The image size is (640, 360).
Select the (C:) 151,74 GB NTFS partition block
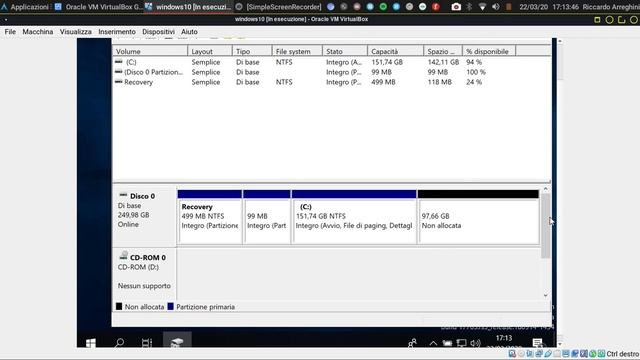[354, 217]
